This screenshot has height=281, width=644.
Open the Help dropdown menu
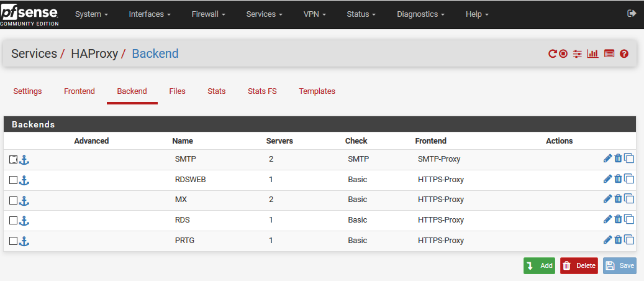click(477, 14)
